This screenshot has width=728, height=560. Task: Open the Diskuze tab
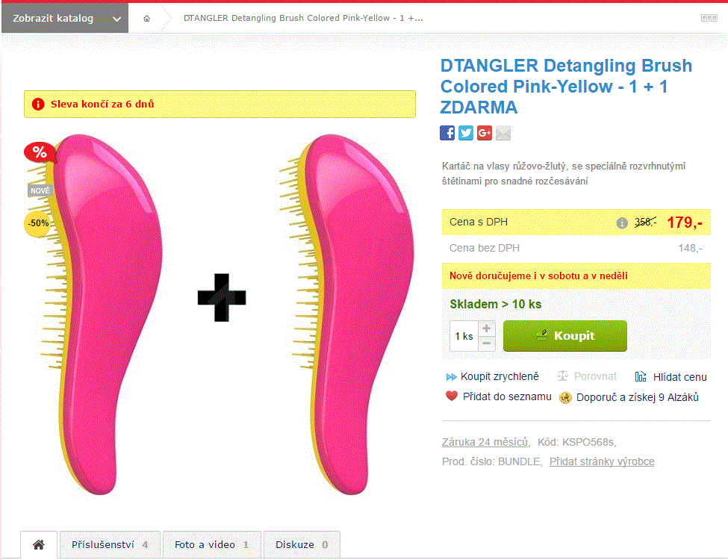pos(302,544)
